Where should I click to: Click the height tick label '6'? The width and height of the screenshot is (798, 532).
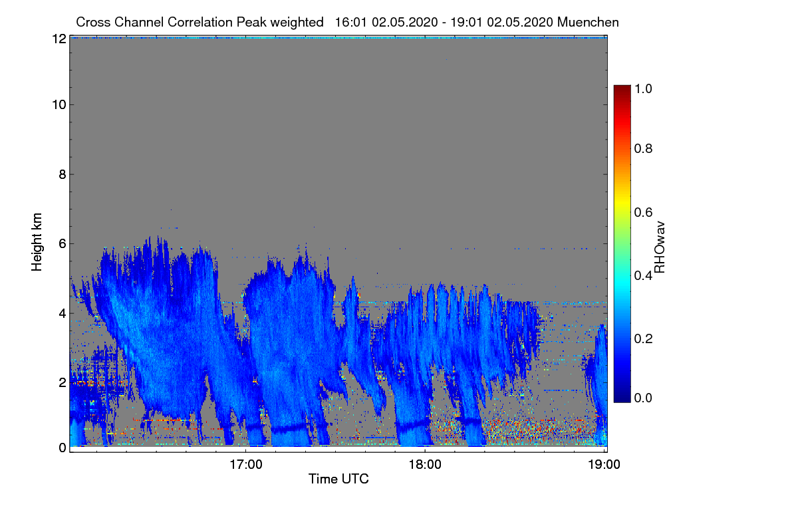click(63, 243)
